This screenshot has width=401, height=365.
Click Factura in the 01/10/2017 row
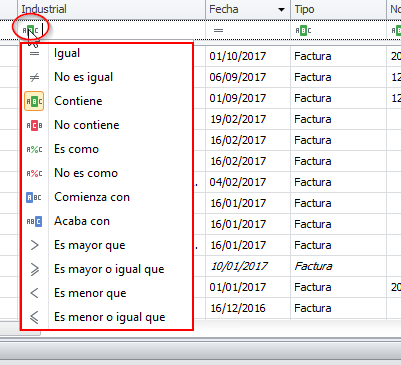tap(313, 56)
